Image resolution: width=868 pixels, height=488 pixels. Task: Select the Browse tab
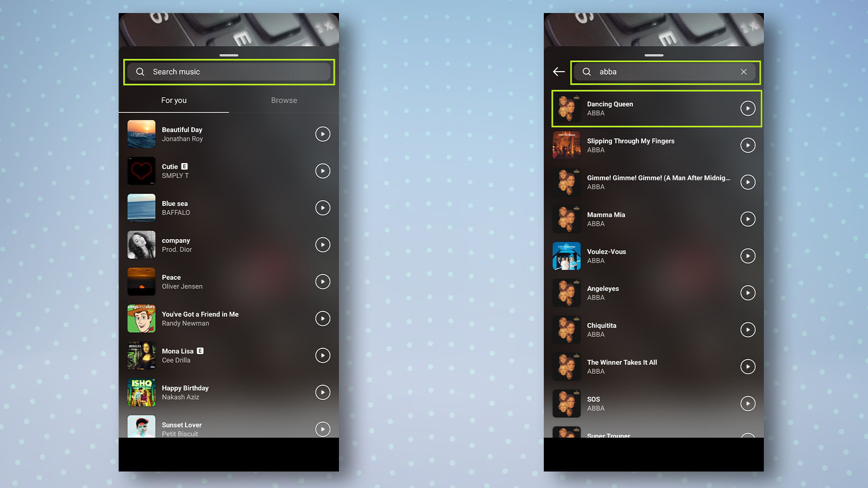pyautogui.click(x=284, y=100)
